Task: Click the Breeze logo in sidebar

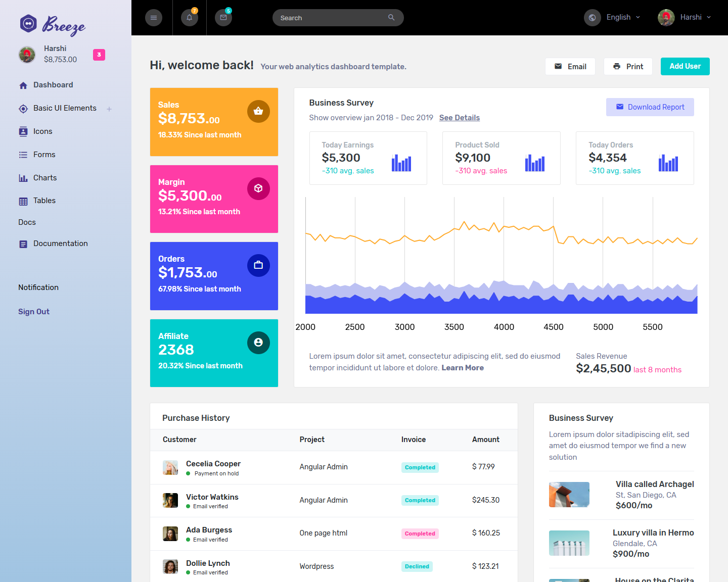Action: tap(53, 24)
